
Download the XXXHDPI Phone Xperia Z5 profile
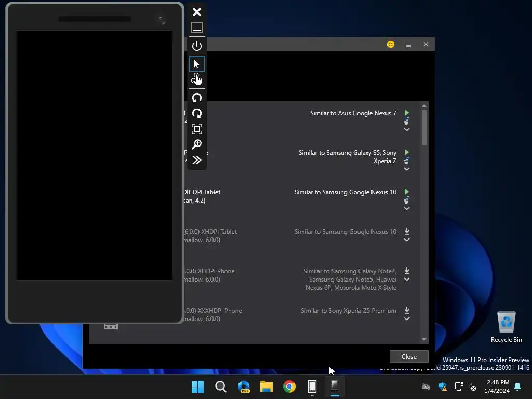(407, 310)
